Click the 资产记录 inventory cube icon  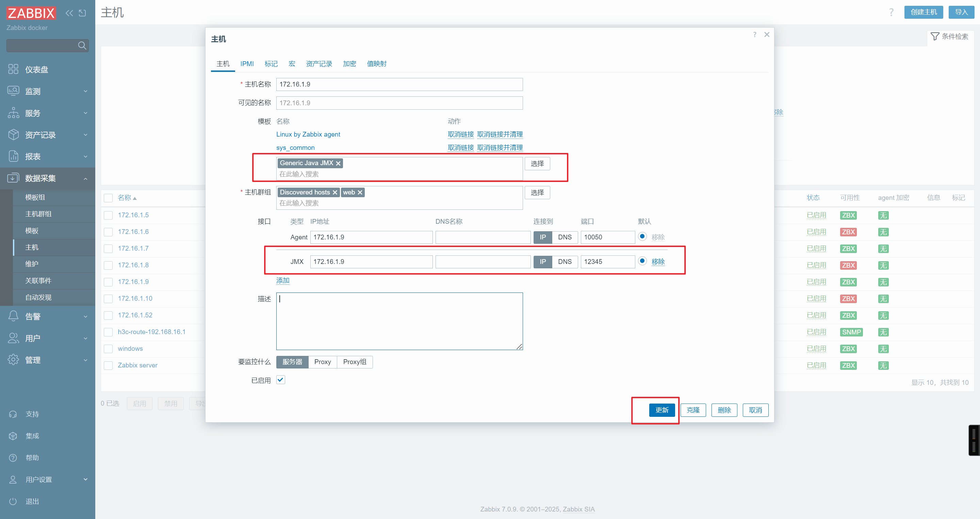(13, 135)
